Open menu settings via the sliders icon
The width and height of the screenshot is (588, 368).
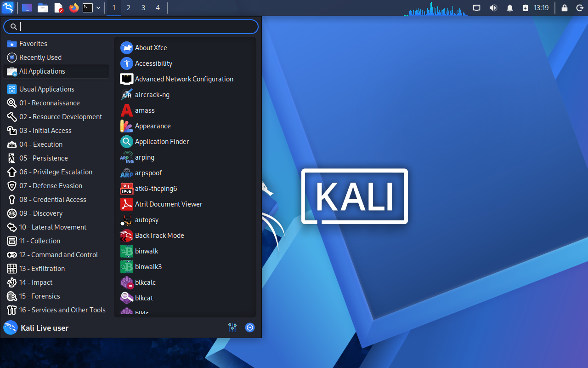pyautogui.click(x=232, y=328)
